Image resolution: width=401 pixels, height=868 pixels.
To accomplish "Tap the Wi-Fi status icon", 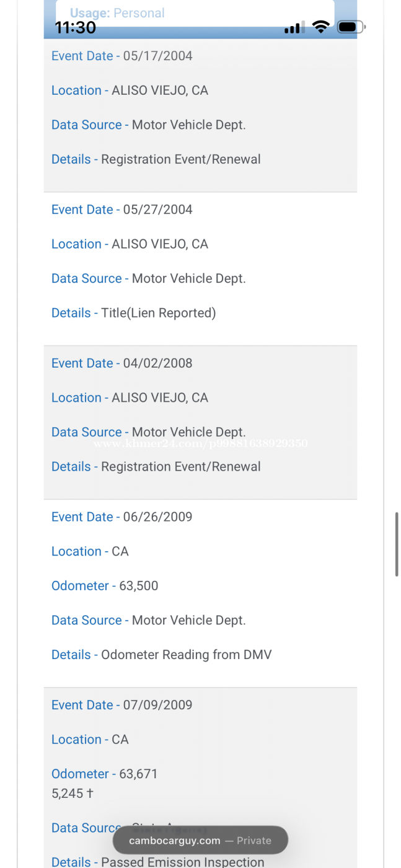I will pyautogui.click(x=320, y=27).
